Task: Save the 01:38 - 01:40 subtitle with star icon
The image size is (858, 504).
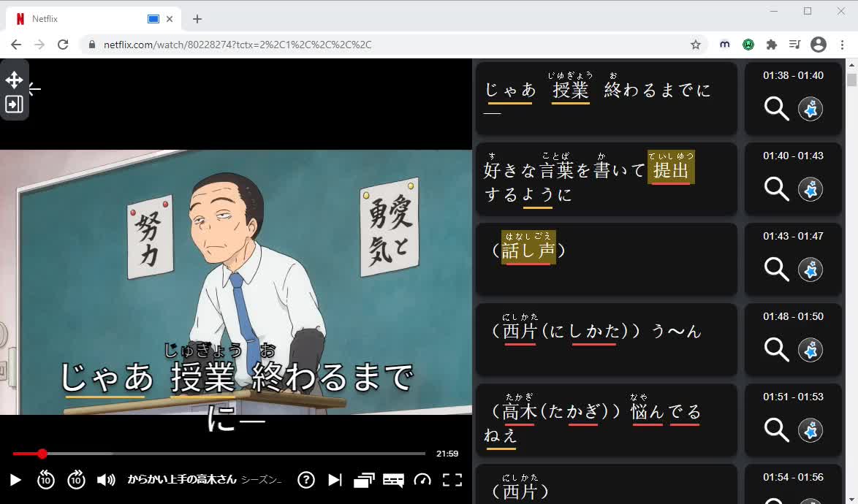Action: pos(810,109)
